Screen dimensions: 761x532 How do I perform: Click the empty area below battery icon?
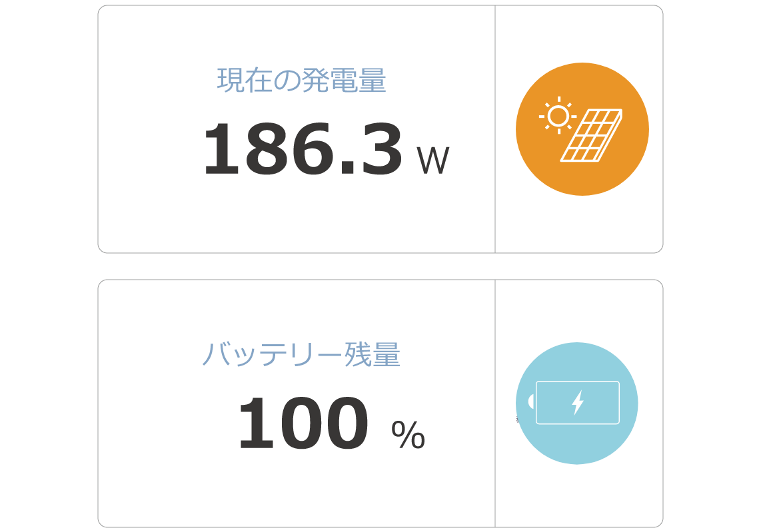[579, 496]
